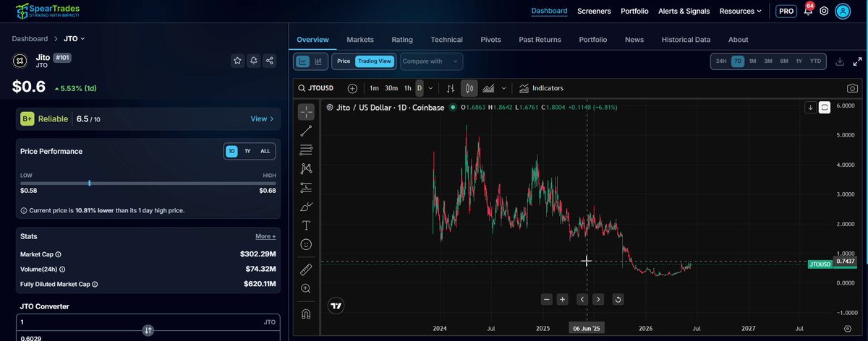Select the brush drawing tool
Viewport: 868px width, 341px height.
click(x=306, y=207)
